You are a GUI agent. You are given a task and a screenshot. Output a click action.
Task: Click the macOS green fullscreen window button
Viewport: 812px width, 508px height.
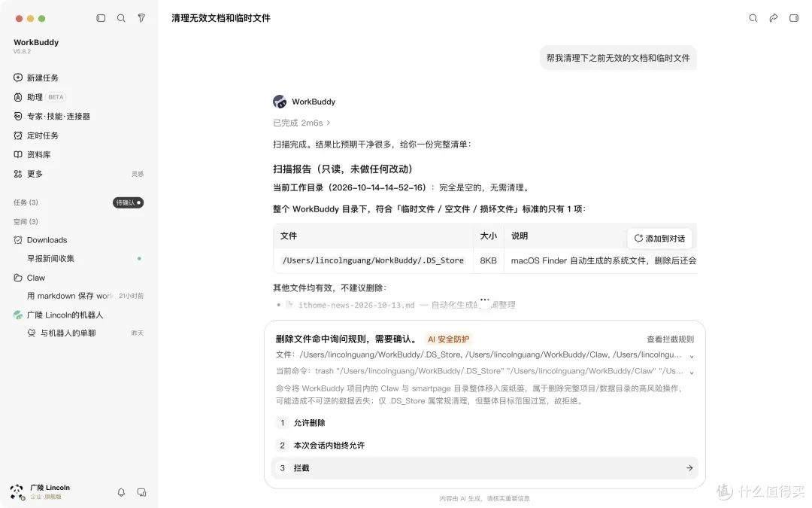pyautogui.click(x=42, y=19)
